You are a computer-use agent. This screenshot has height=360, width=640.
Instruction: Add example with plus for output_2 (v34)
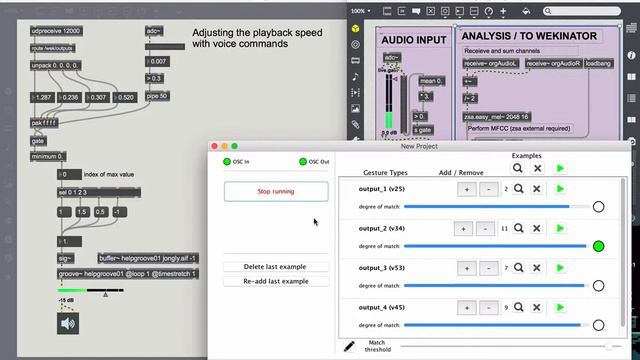pos(463,229)
